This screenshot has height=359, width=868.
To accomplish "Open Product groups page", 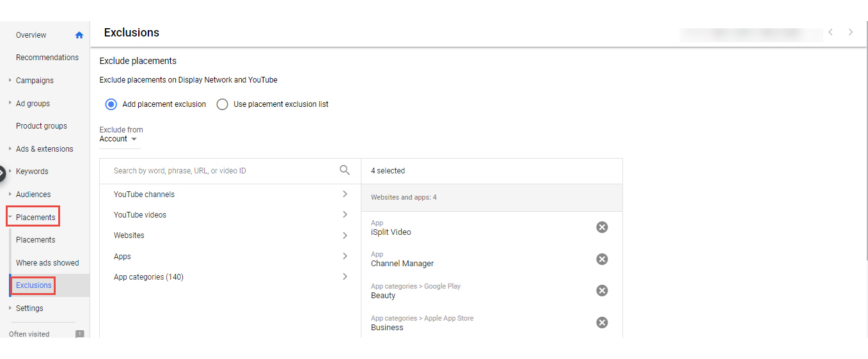I will pyautogui.click(x=42, y=126).
